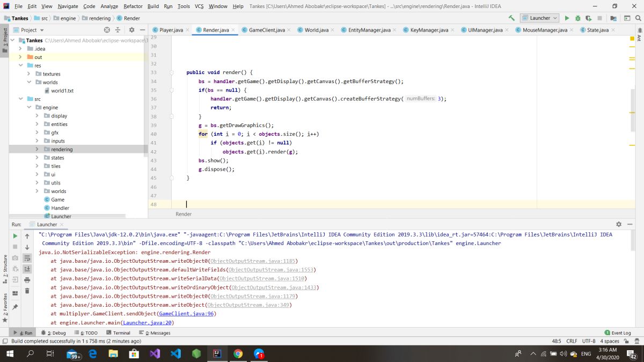Hide the Run tool window

(x=630, y=224)
